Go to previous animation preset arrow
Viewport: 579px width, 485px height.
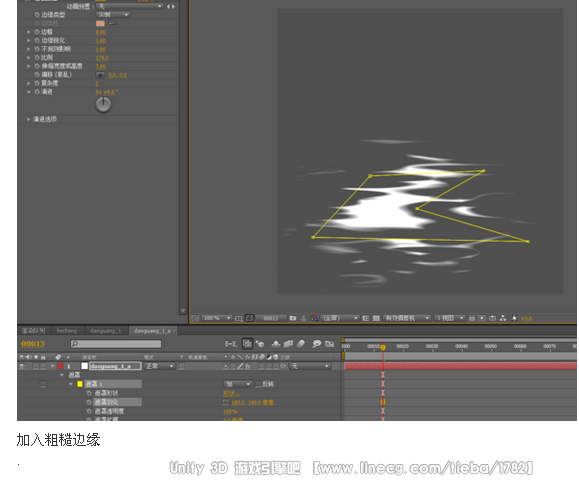[x=168, y=6]
